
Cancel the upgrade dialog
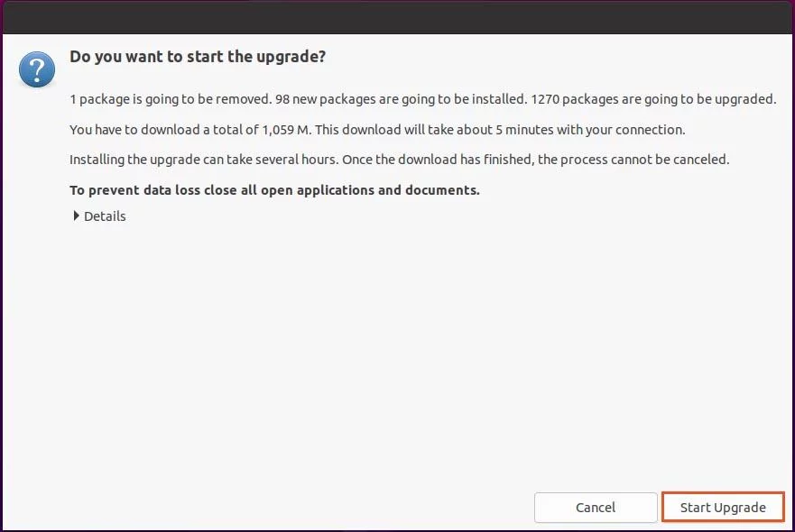(596, 507)
